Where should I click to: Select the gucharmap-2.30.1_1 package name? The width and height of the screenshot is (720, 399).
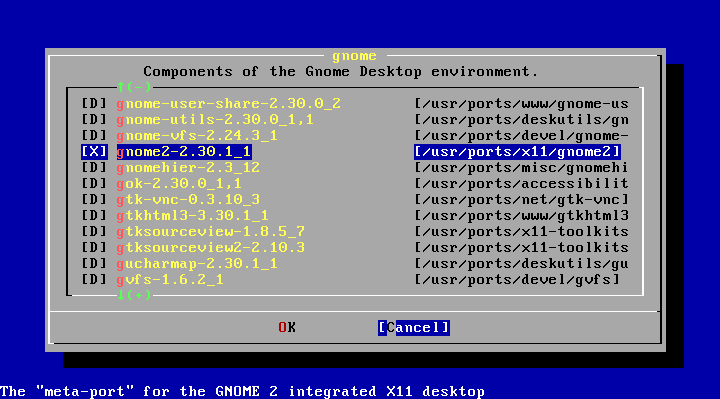197,264
